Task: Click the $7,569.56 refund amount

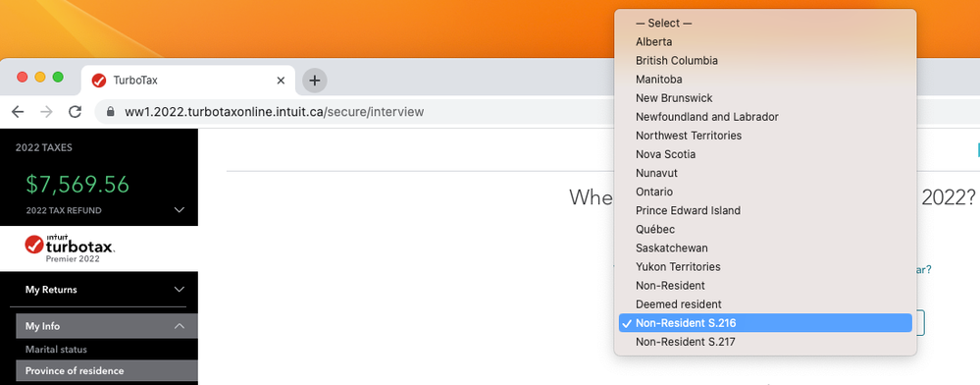Action: 77,184
